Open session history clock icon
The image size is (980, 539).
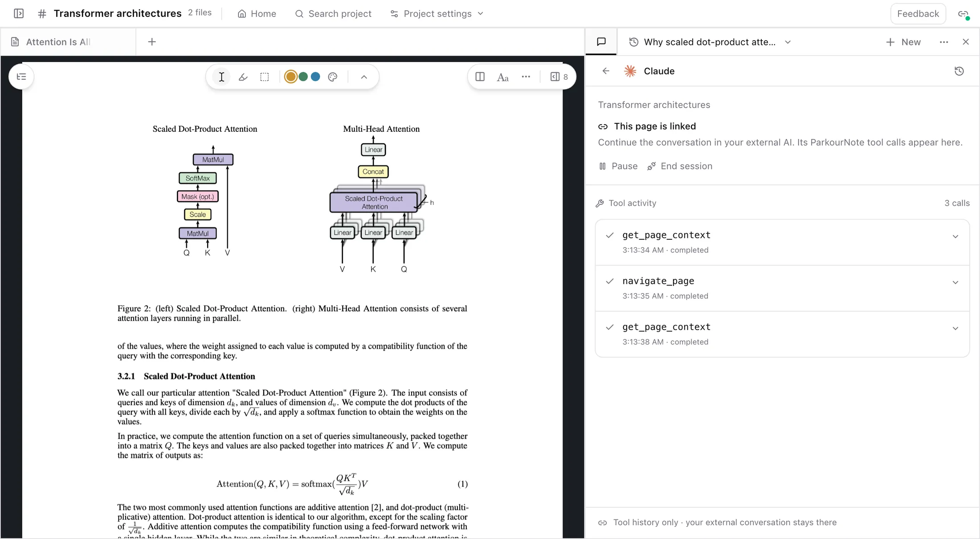click(x=959, y=71)
